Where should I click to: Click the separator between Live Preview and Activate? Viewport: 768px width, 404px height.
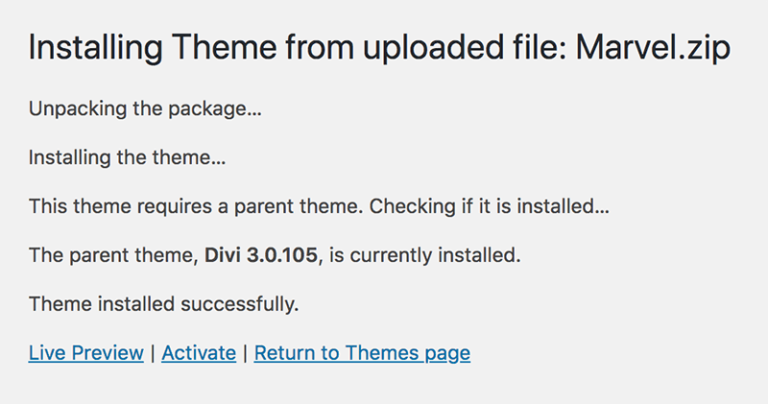coord(153,353)
